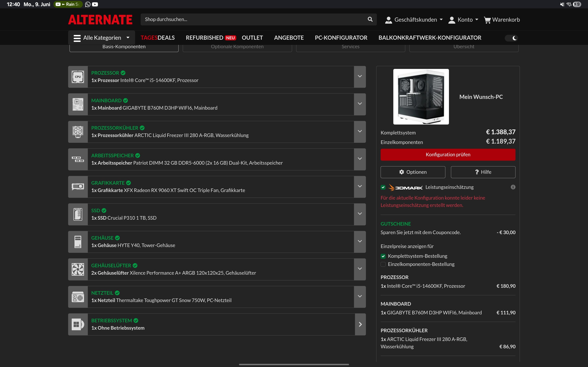The image size is (588, 367).
Task: Open the Warenkorb shopping cart icon
Action: [487, 20]
